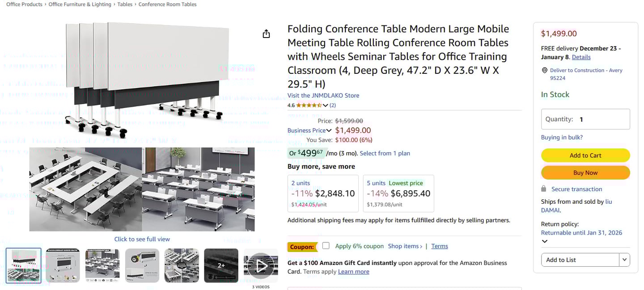644x290 pixels.
Task: Visit the JNMDLAKO Store link
Action: pos(323,95)
